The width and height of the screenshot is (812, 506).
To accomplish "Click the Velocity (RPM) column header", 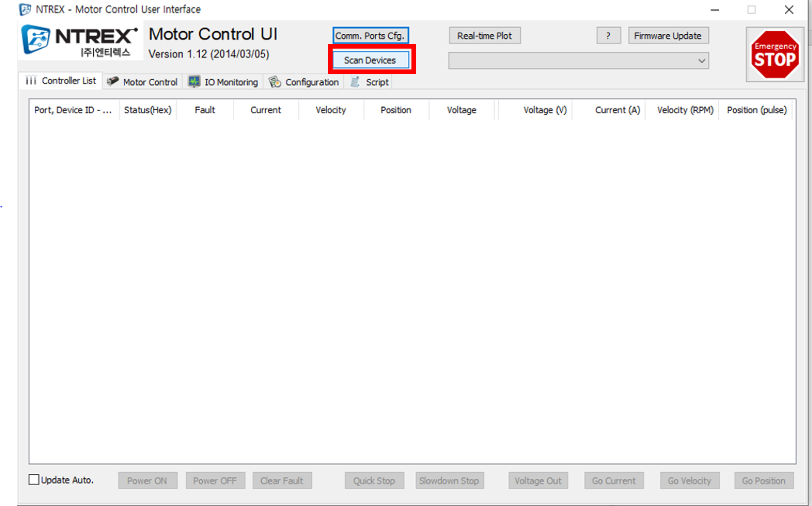I will click(x=684, y=110).
